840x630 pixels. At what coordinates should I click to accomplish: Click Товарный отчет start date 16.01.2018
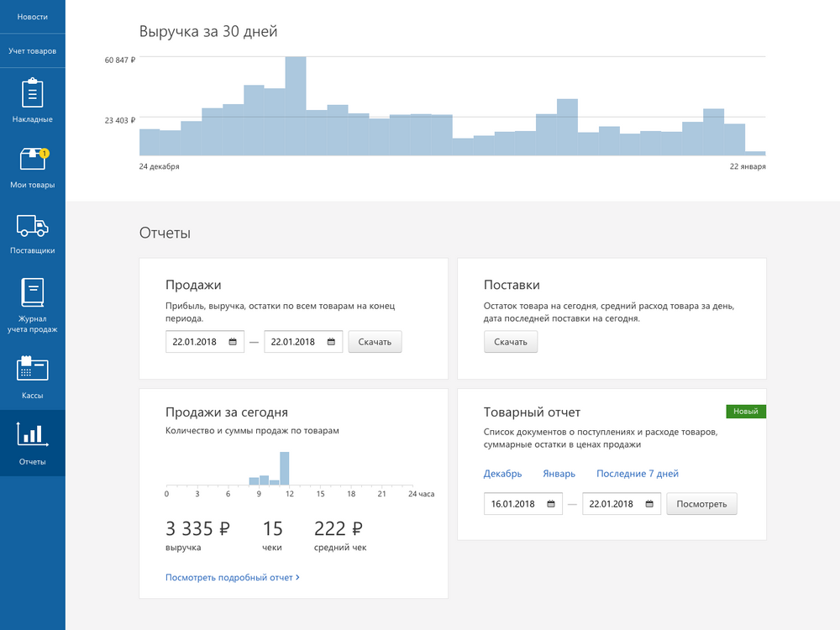tap(522, 503)
